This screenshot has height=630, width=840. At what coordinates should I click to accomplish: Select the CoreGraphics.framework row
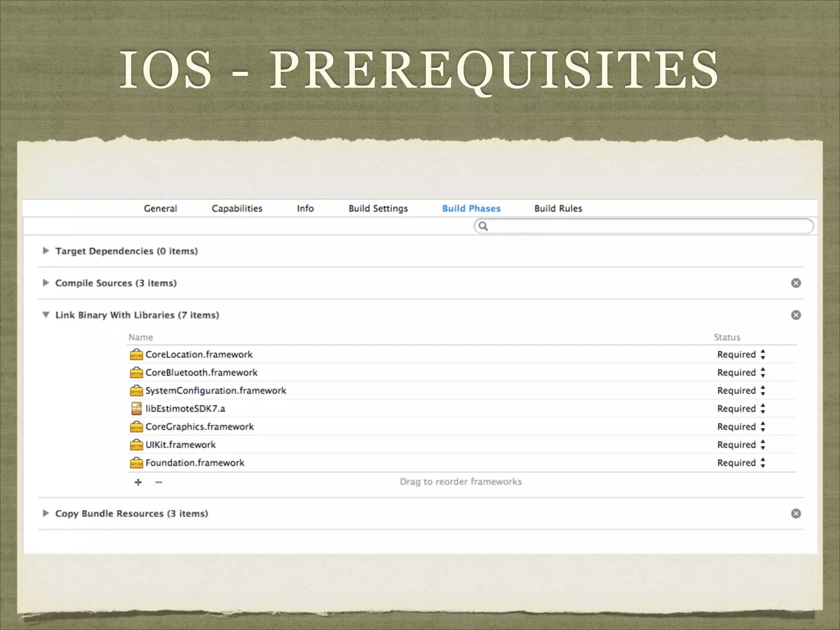click(x=200, y=427)
